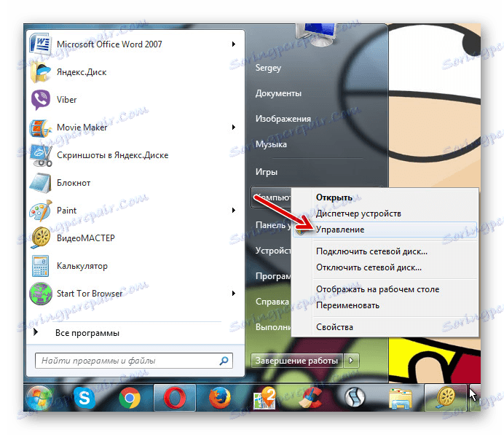The height and width of the screenshot is (435, 504).
Task: Choose Диспетчер устройств in context menu
Action: tap(358, 213)
